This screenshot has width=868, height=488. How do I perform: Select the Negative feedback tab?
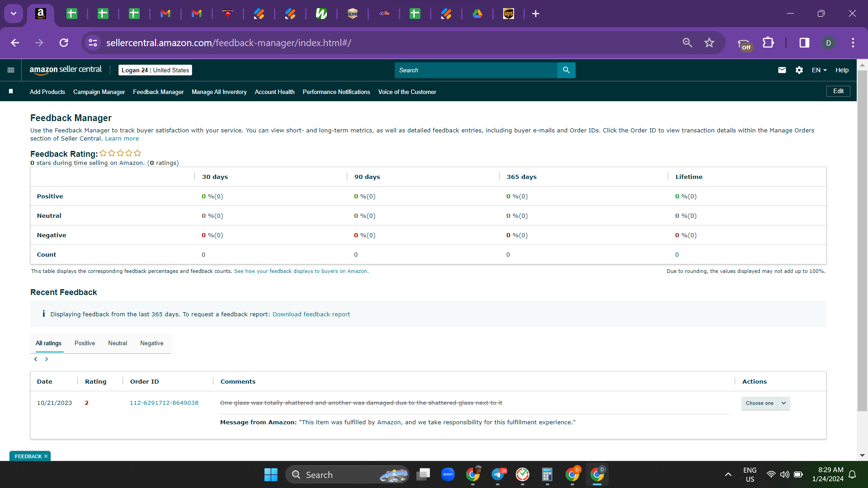click(152, 343)
